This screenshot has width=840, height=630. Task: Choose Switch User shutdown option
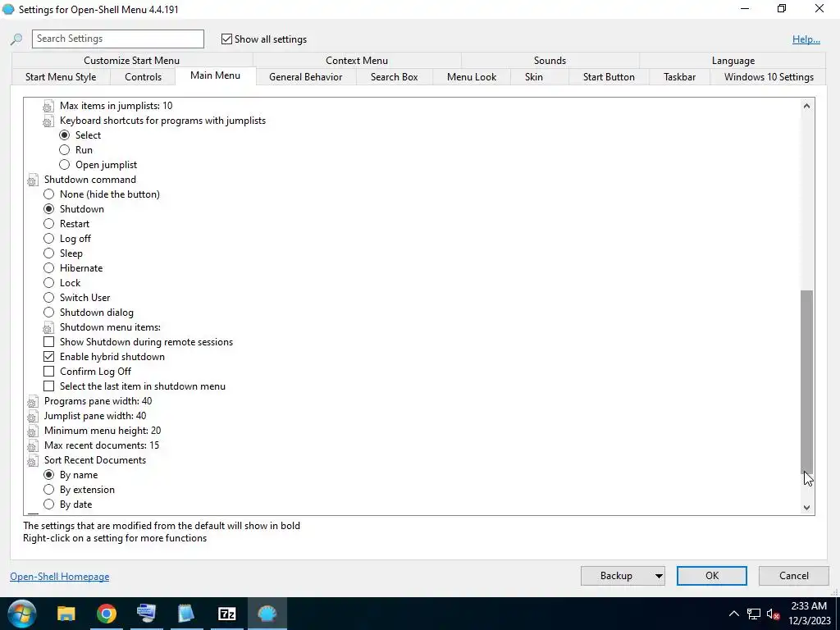coord(48,298)
